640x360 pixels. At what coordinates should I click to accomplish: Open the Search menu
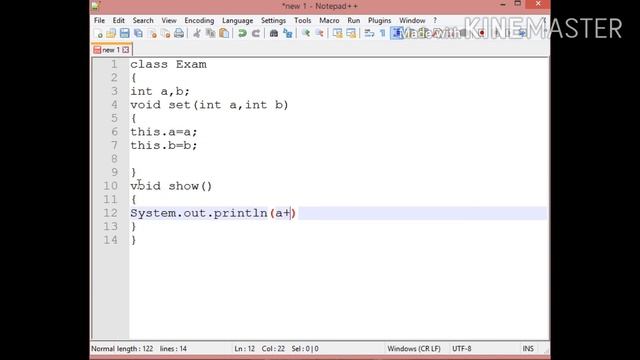(143, 20)
